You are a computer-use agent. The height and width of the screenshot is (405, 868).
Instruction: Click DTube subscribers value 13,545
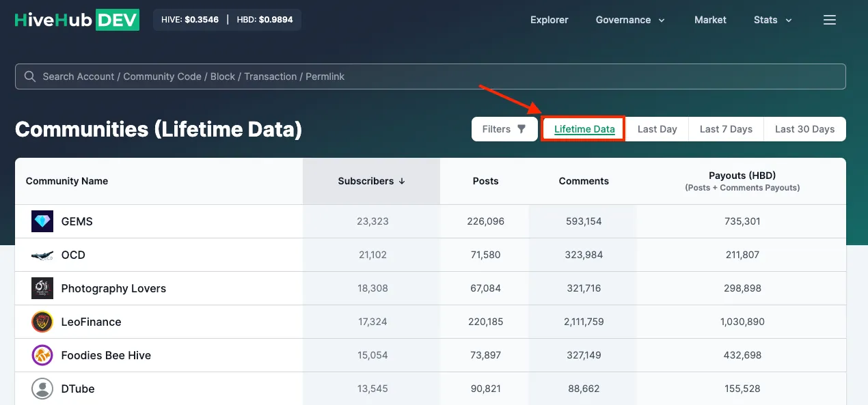(x=372, y=389)
